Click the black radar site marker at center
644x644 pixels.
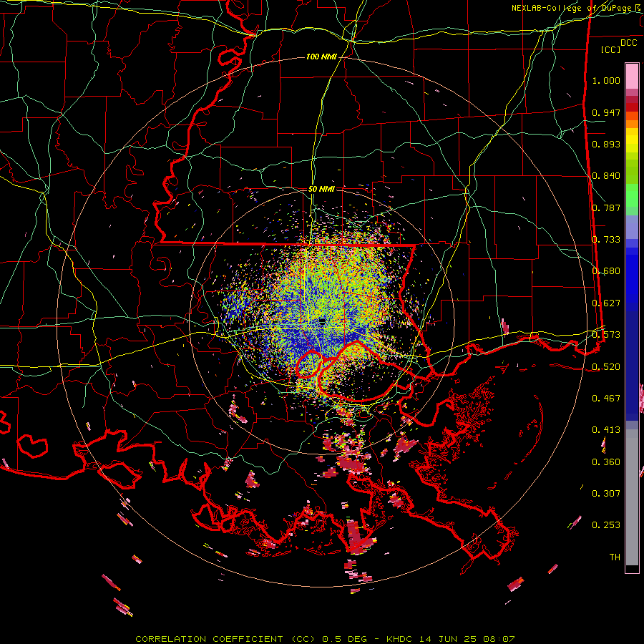[323, 321]
